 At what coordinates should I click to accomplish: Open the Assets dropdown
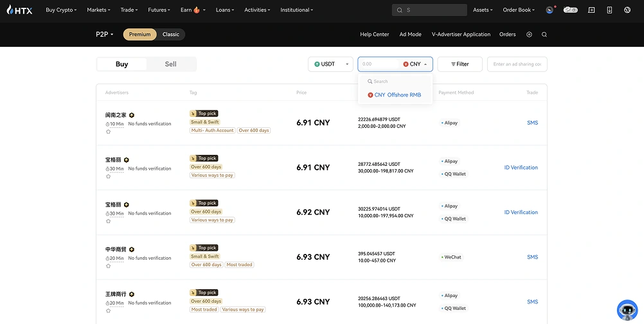(483, 10)
